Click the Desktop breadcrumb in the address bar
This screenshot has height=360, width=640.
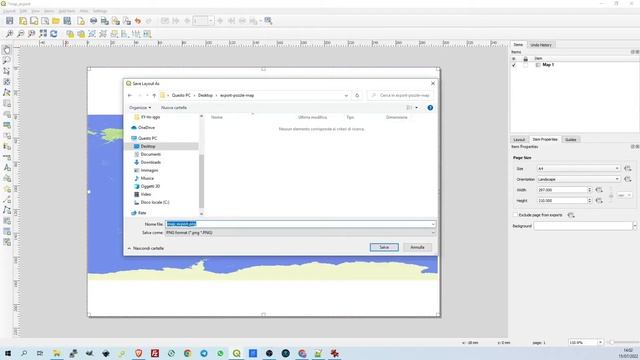(x=205, y=96)
